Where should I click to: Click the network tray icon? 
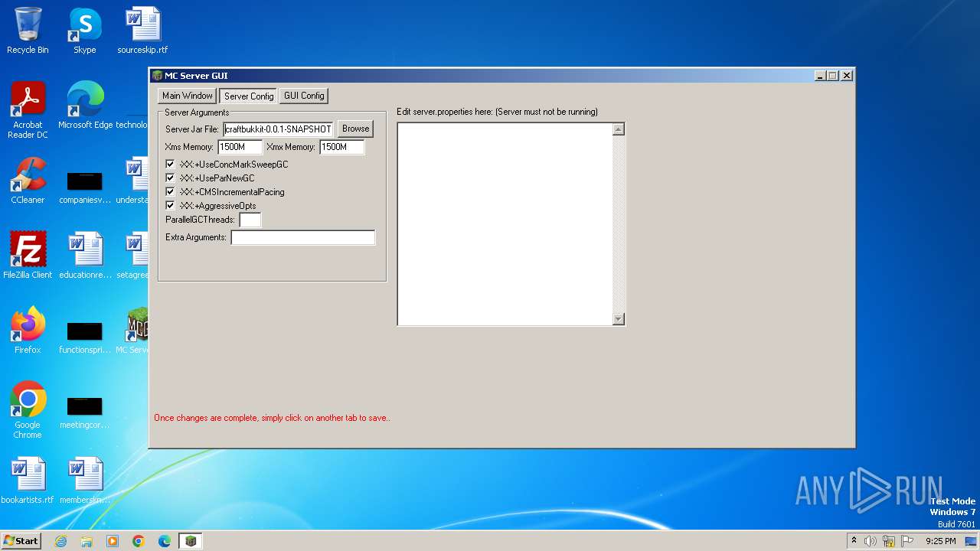click(889, 541)
